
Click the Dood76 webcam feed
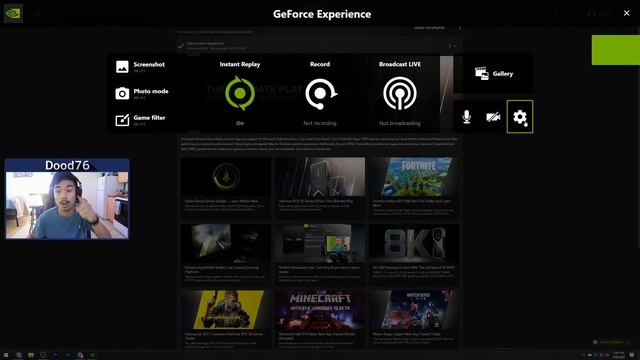[67, 199]
